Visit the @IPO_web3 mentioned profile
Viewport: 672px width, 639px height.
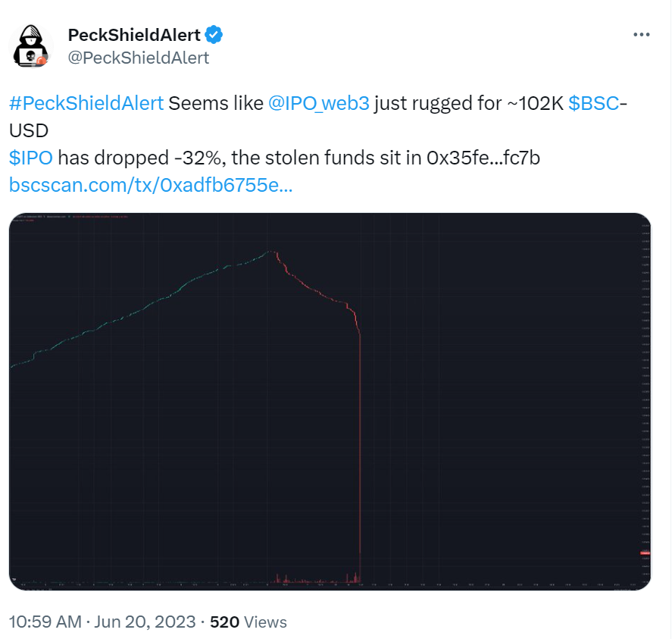click(319, 104)
